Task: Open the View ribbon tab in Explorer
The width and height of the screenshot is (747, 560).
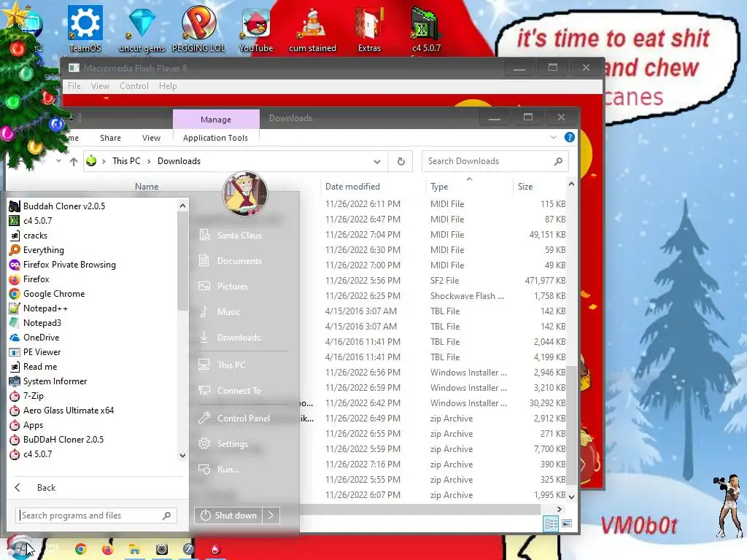Action: click(x=151, y=138)
